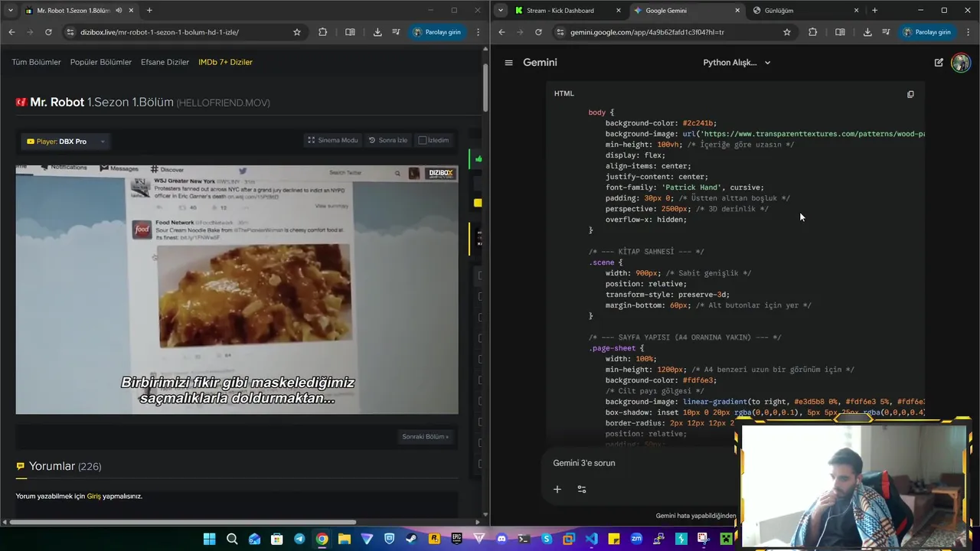Open Telegram from the taskbar
This screenshot has width=980, height=551.
point(299,539)
